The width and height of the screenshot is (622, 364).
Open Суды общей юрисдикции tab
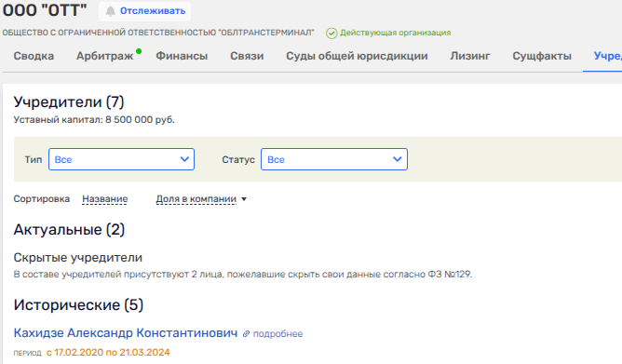[357, 56]
